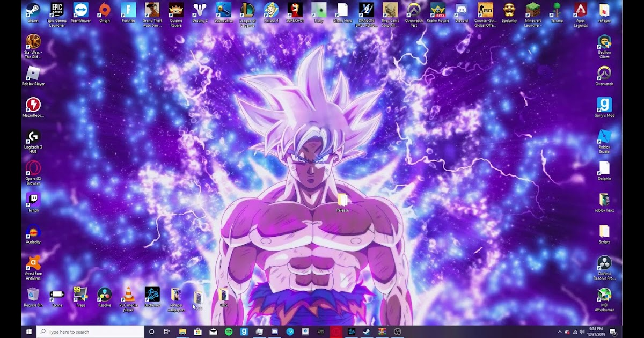Select the Clone Hero shortcut
644x338 pixels.
[342, 13]
